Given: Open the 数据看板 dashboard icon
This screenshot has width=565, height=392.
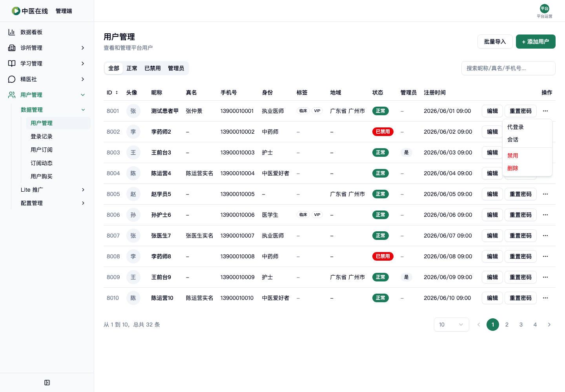Looking at the screenshot, I should 12,32.
